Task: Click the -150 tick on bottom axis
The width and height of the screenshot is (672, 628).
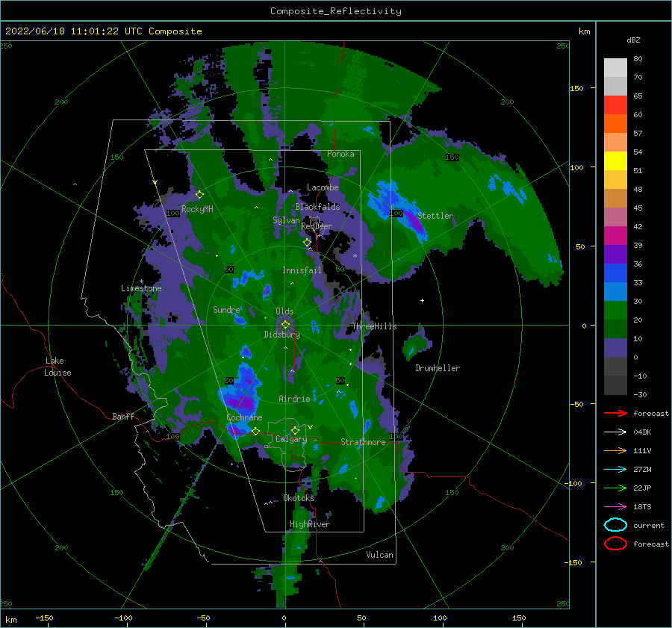Action: tap(44, 618)
